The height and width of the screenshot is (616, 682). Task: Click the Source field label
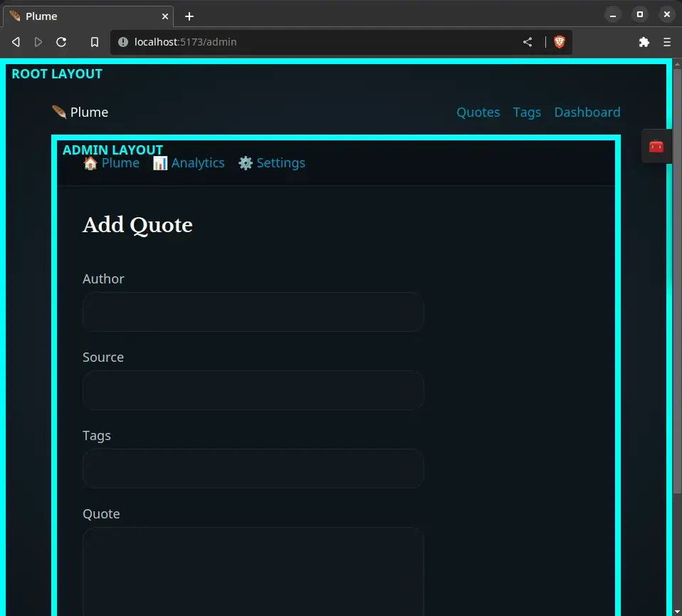pyautogui.click(x=103, y=357)
